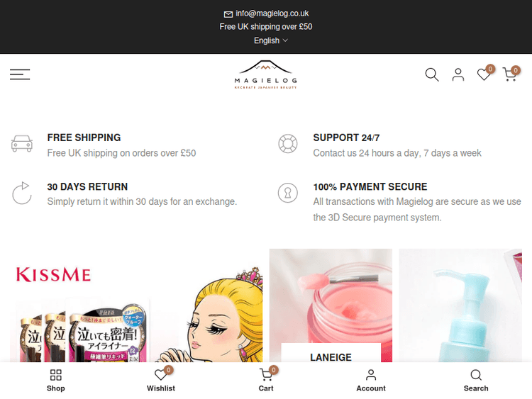Open the KissMe brand banner
The image size is (532, 399).
click(136, 305)
